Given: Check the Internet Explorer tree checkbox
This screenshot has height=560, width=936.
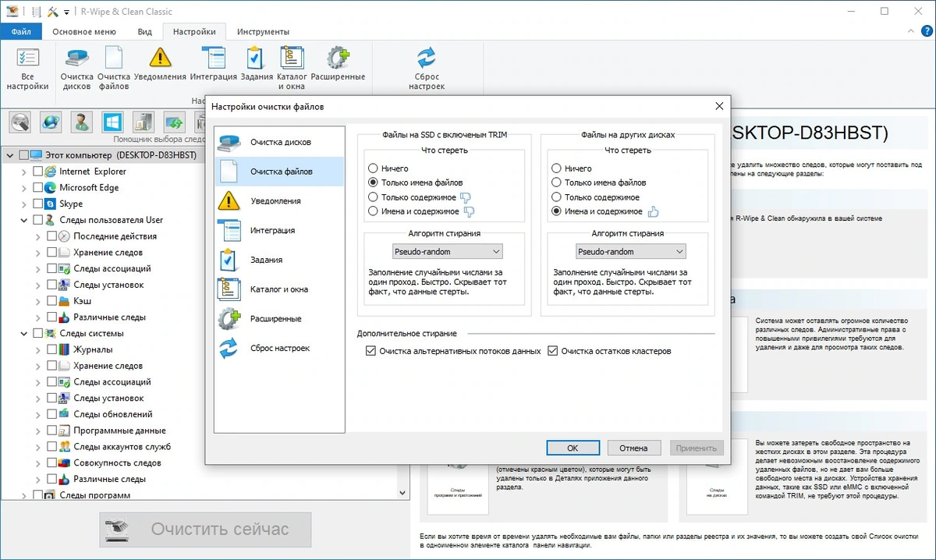Looking at the screenshot, I should tap(37, 172).
